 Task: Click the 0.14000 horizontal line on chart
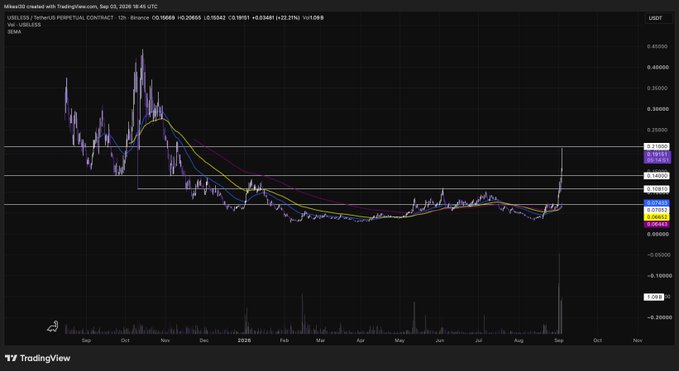click(x=324, y=176)
